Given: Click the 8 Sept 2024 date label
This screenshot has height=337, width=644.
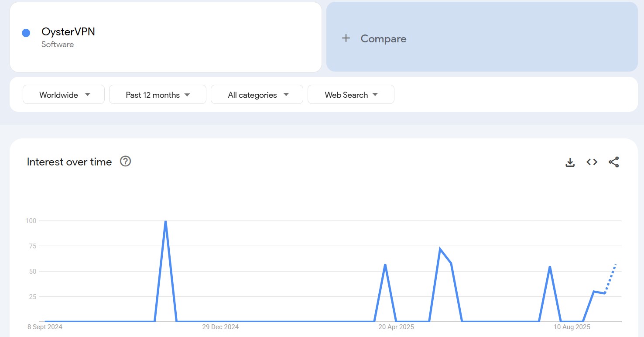Looking at the screenshot, I should point(45,327).
